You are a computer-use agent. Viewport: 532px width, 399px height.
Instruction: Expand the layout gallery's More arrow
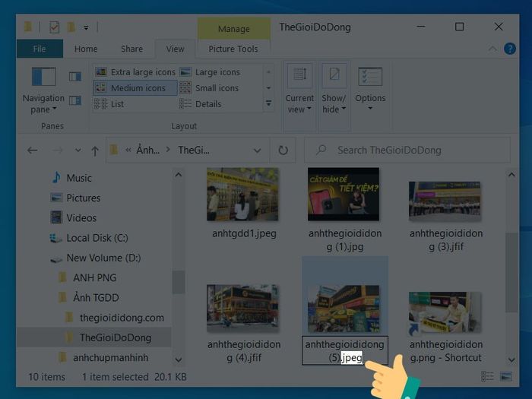pyautogui.click(x=268, y=103)
